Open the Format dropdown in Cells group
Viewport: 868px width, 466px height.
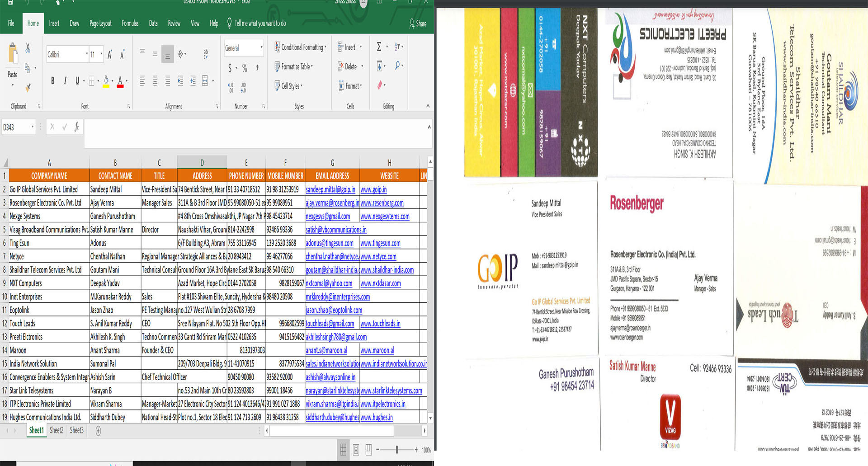(x=350, y=86)
